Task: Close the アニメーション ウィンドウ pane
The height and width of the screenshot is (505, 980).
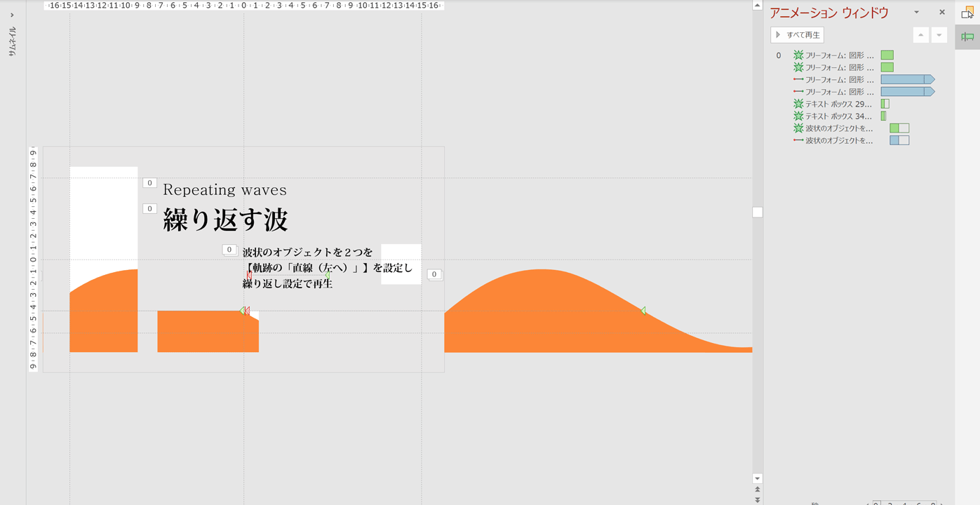Action: click(941, 13)
